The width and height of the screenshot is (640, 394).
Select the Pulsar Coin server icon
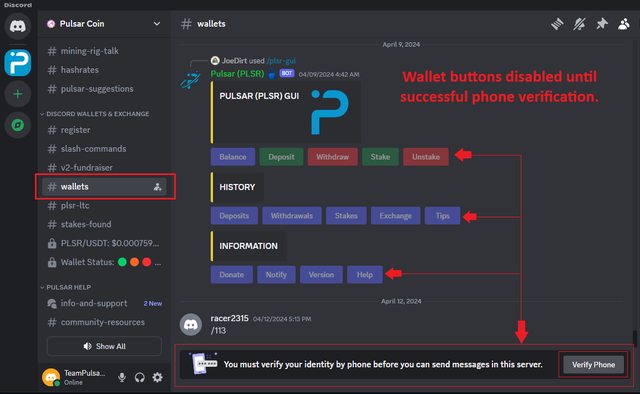(x=18, y=62)
